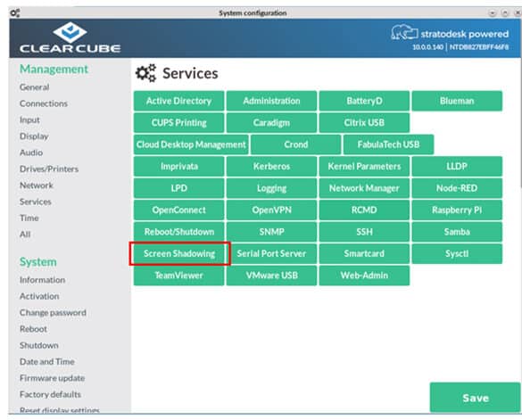Open the BatteryD service settings
The image size is (522, 420).
tap(364, 101)
